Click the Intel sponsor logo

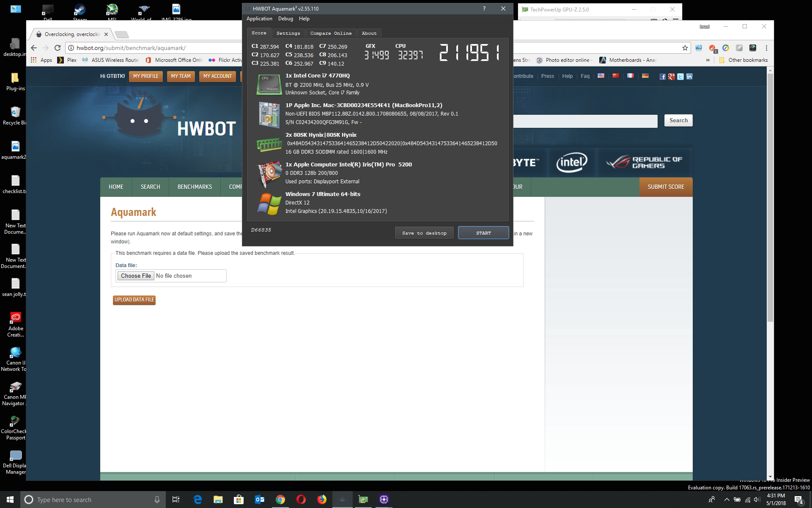572,162
